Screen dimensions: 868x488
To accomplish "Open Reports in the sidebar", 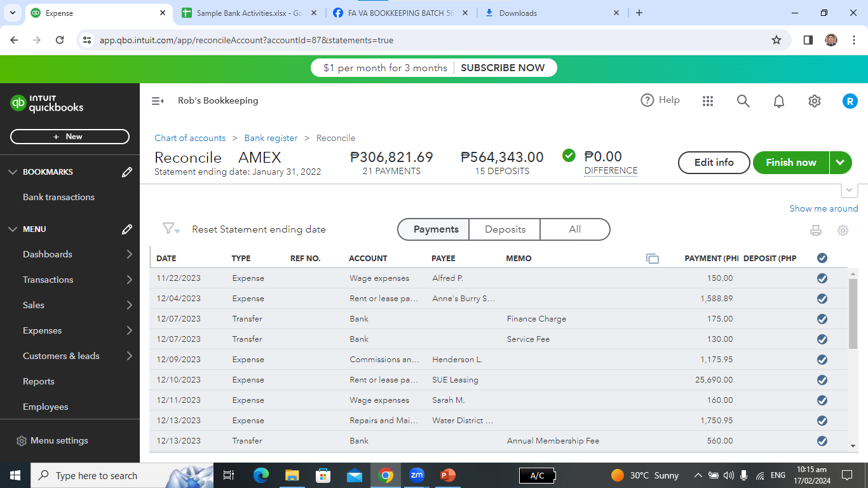I will click(x=39, y=381).
